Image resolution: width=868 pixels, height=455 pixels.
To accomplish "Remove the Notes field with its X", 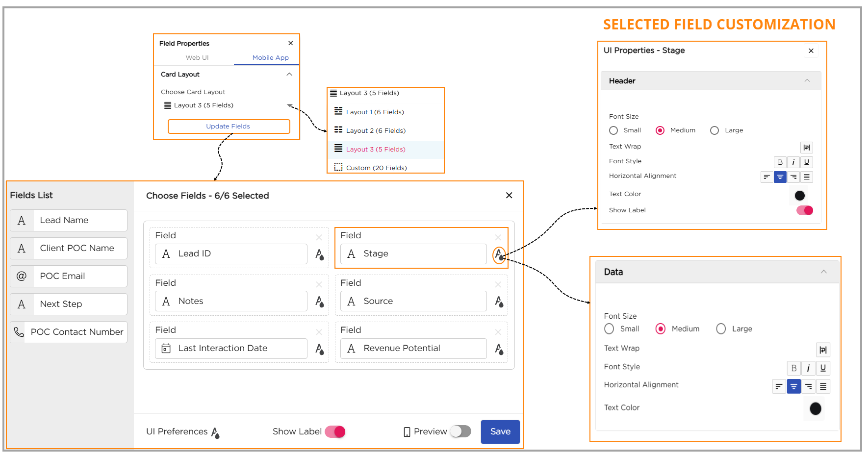I will (319, 285).
